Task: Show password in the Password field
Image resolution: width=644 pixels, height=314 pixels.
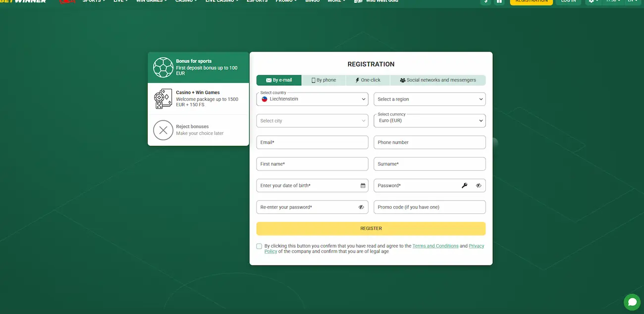Action: tap(479, 186)
